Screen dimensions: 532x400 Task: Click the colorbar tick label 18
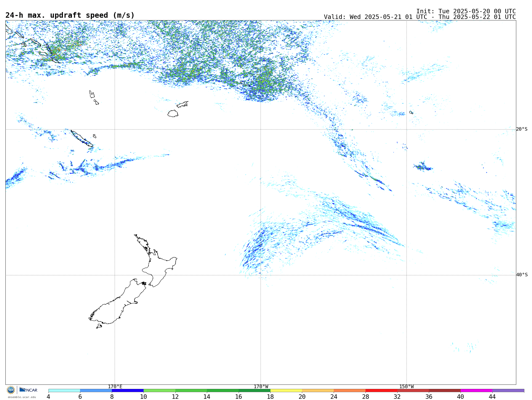pos(270,397)
